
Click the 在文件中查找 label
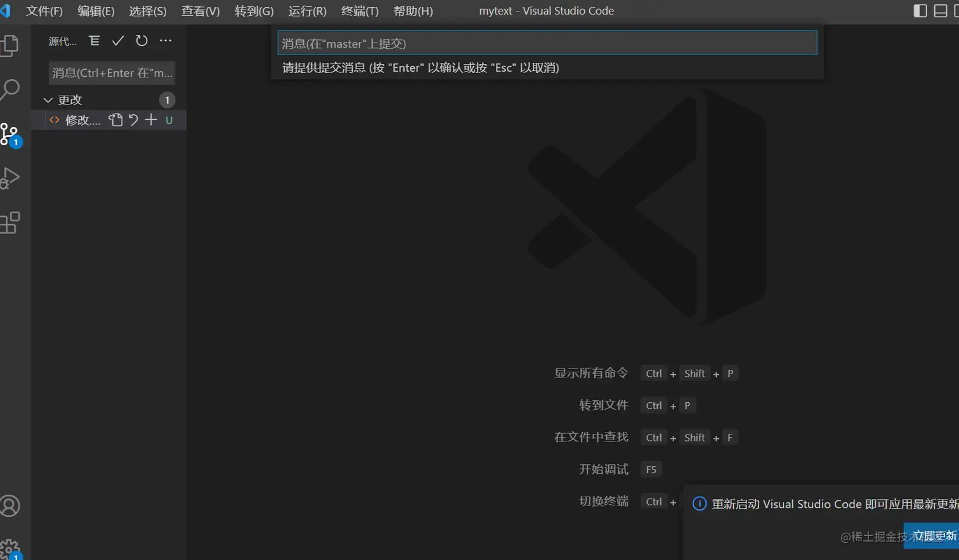(591, 437)
